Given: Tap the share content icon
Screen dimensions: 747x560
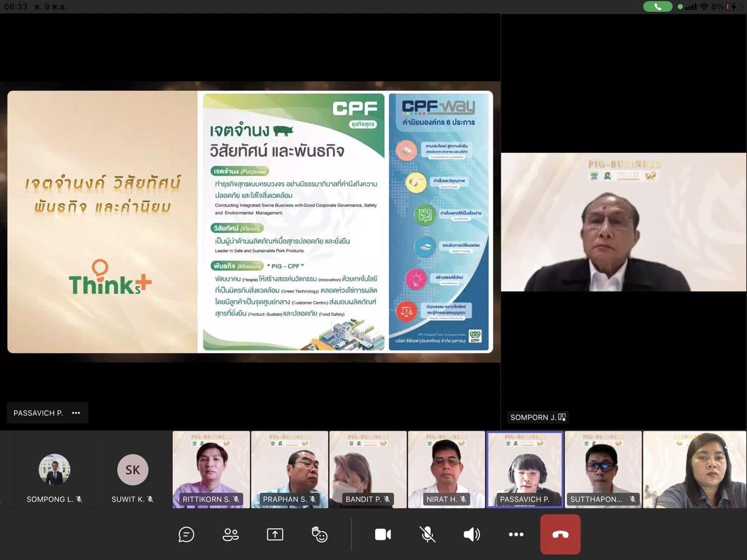Looking at the screenshot, I should 275,534.
